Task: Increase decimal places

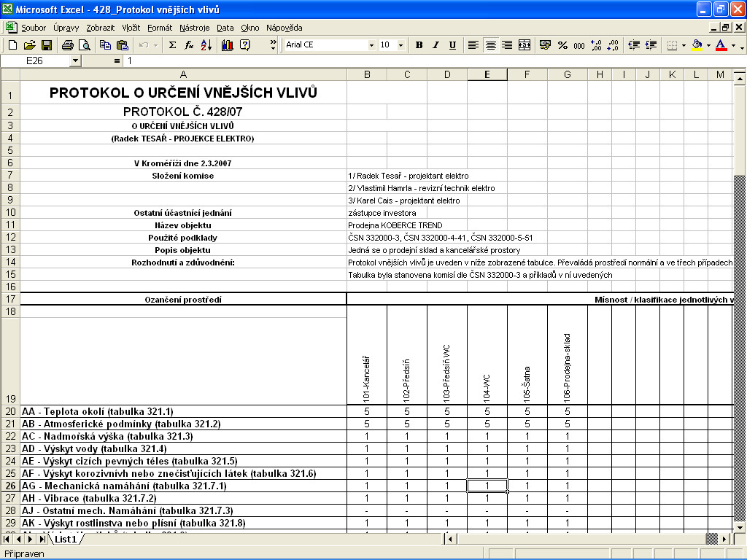Action: point(596,44)
